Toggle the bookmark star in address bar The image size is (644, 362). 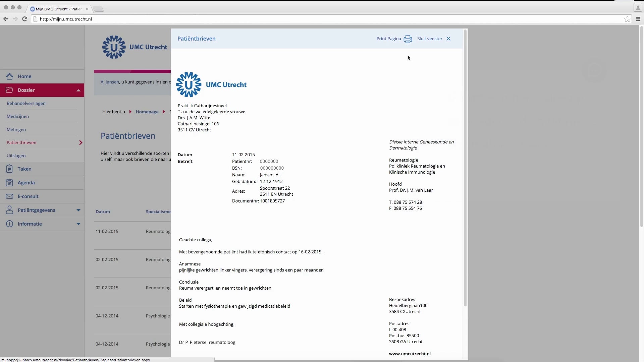(627, 19)
